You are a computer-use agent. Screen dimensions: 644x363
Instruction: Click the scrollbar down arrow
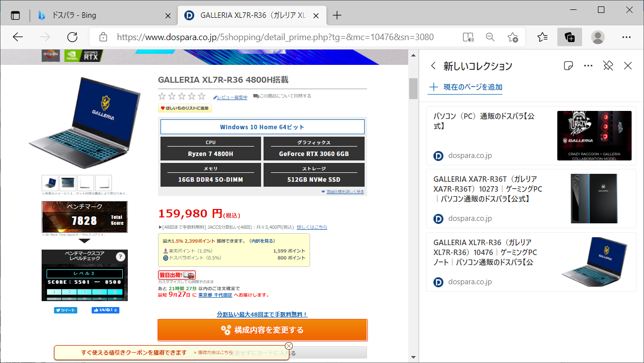413,357
